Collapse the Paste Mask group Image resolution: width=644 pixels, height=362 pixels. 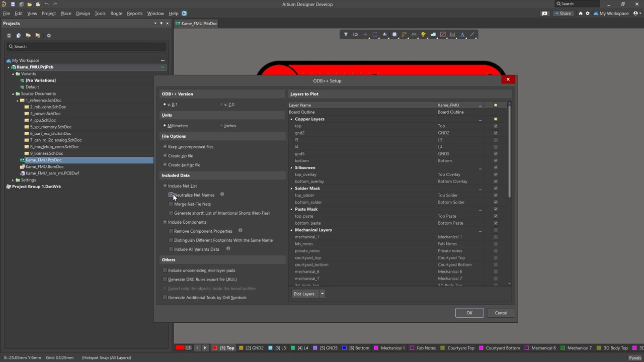[x=291, y=209]
